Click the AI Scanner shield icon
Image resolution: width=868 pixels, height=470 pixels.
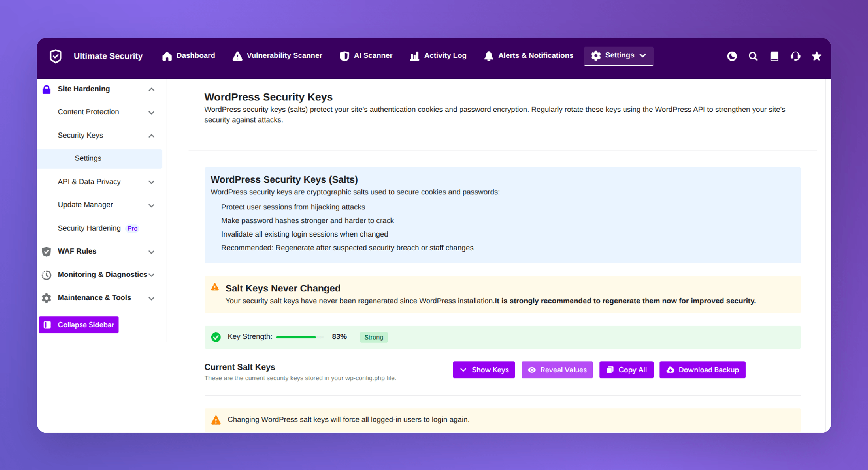[x=344, y=56]
